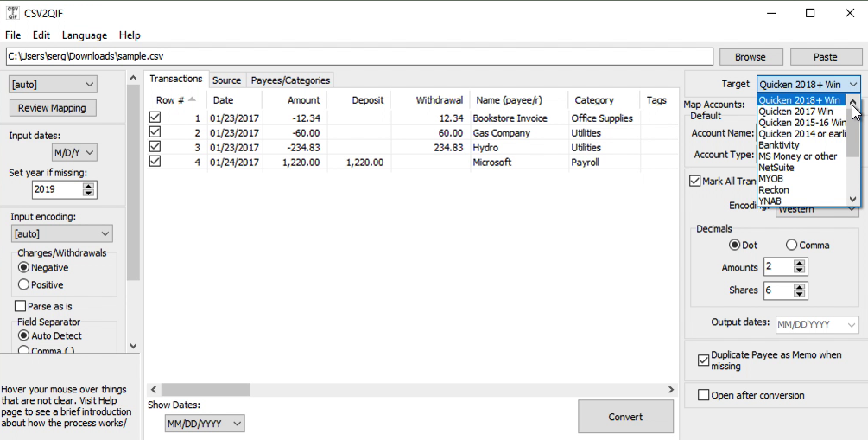Open the Input encoding dropdown

click(61, 233)
